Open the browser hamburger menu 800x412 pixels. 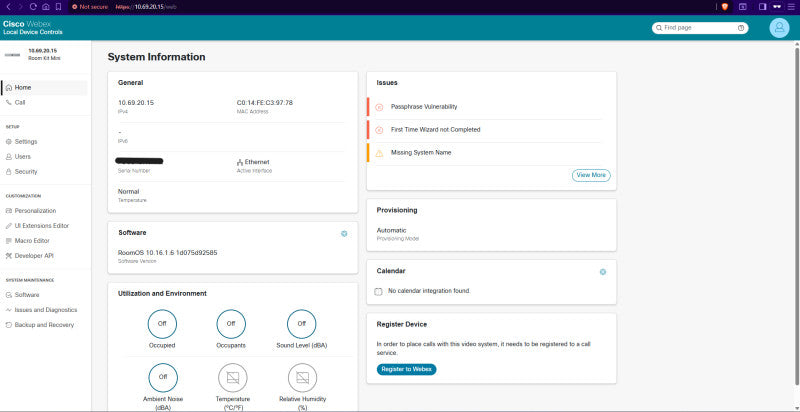tap(791, 7)
